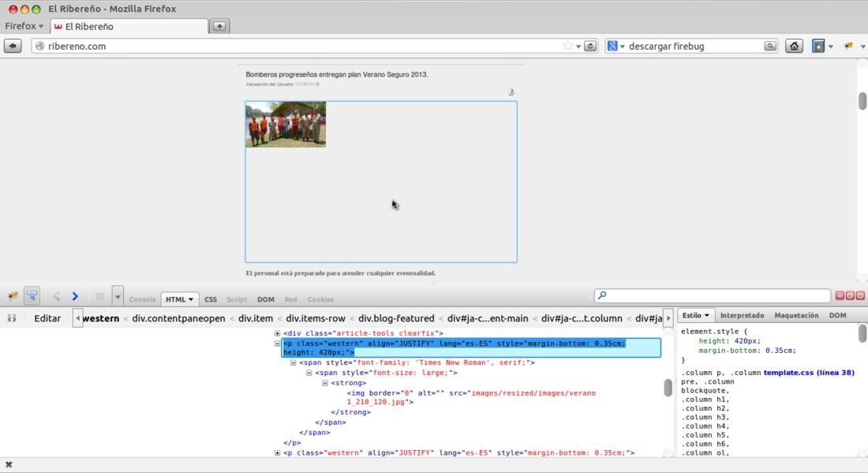The image size is (868, 473).
Task: Open the dropdown arrow beside the Consola tab
Action: coord(118,296)
